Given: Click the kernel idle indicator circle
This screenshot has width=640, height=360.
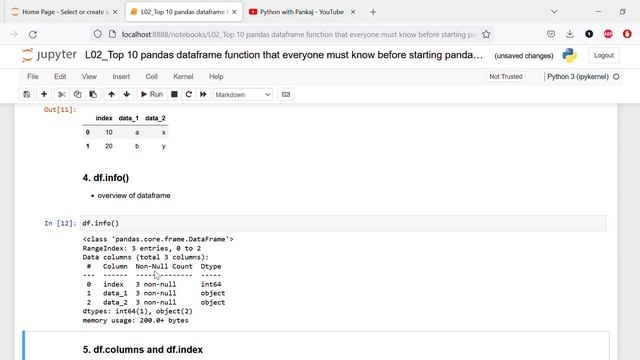Looking at the screenshot, I should pyautogui.click(x=616, y=77).
